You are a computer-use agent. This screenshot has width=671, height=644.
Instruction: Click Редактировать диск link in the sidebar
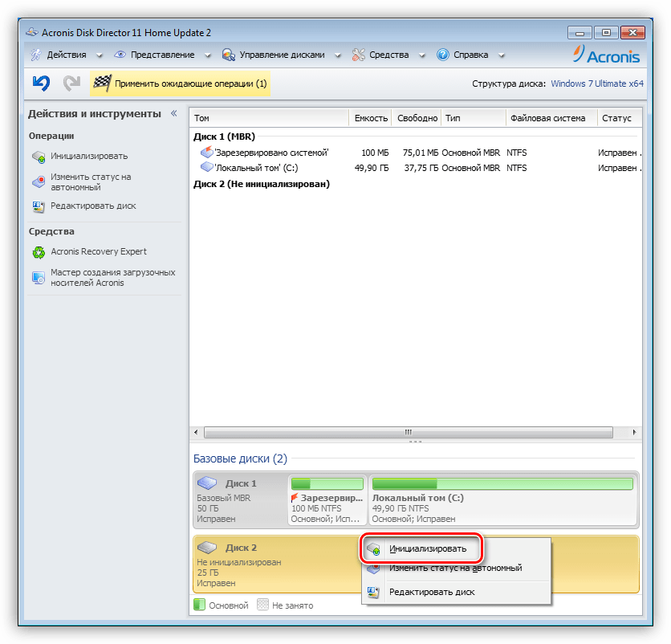click(x=93, y=206)
